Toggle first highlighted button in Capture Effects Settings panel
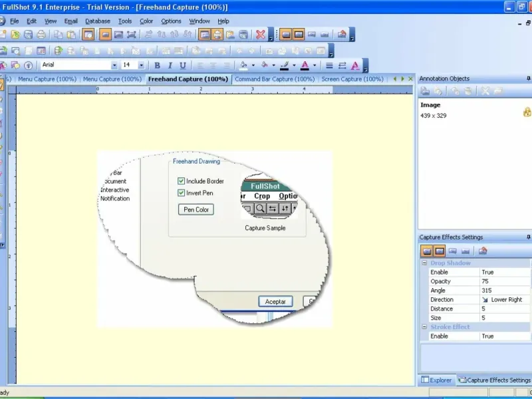The width and height of the screenshot is (532, 399). [427, 251]
